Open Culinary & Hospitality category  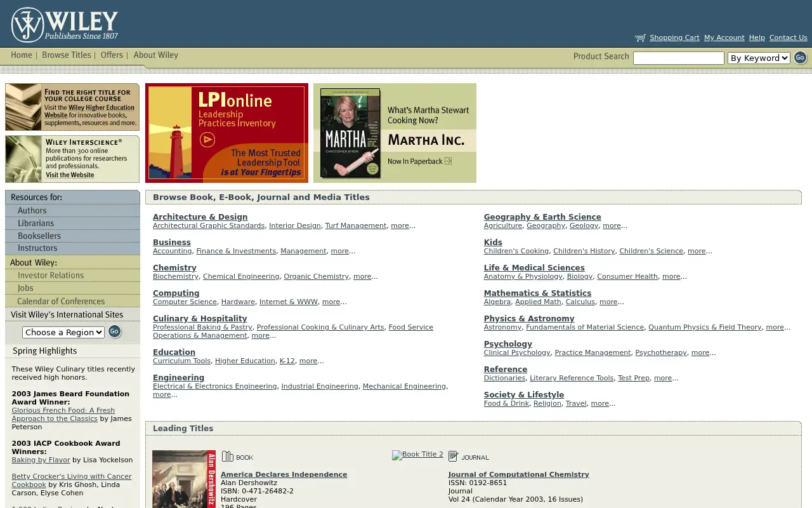[x=200, y=319]
